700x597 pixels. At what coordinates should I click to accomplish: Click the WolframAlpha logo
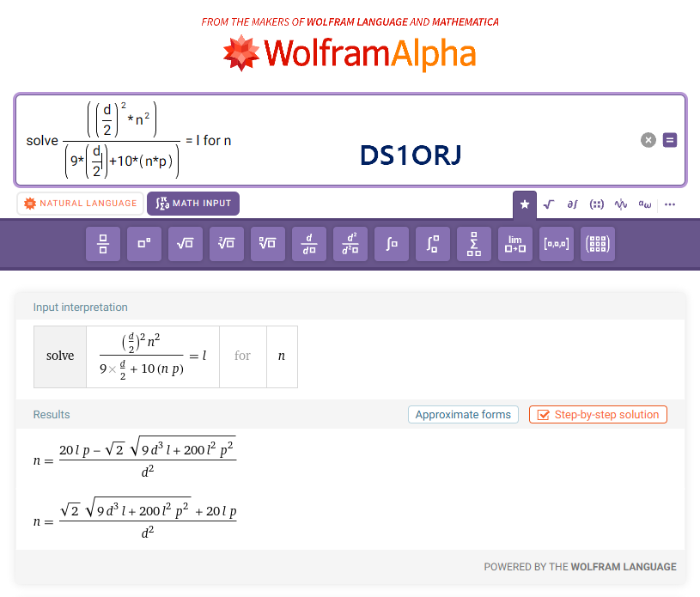350,53
